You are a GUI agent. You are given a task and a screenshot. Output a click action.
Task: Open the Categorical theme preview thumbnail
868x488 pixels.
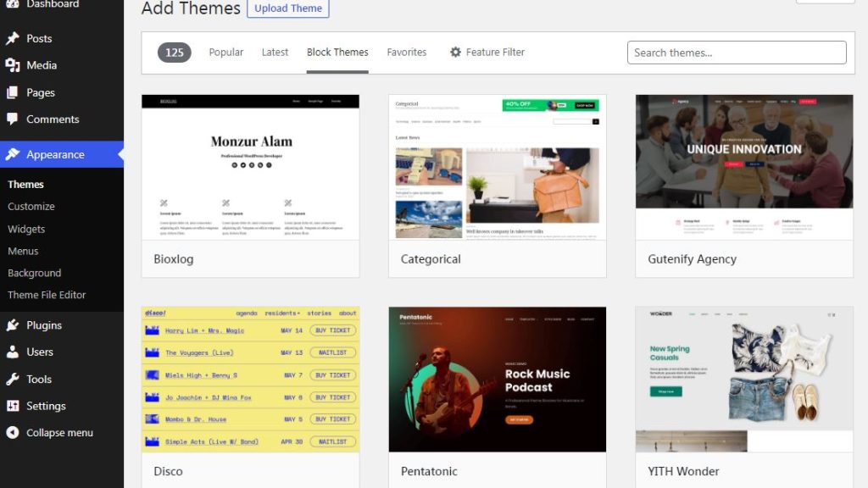click(x=497, y=167)
